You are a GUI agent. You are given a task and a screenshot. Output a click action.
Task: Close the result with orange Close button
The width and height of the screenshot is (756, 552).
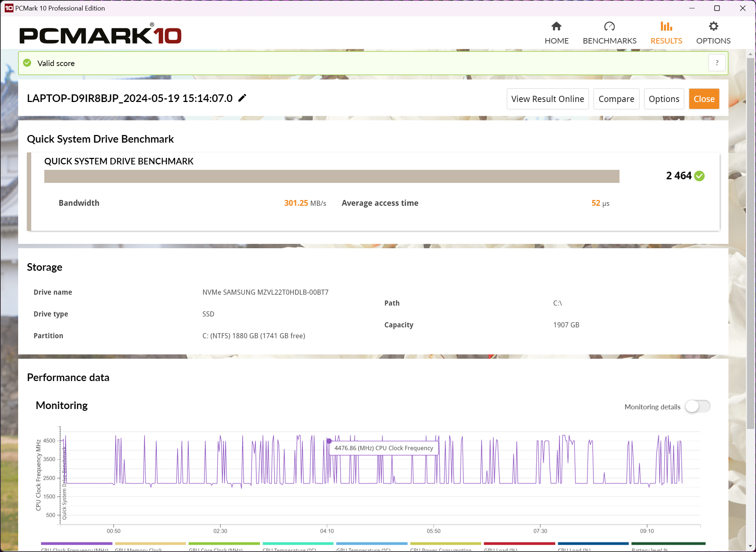coord(704,99)
